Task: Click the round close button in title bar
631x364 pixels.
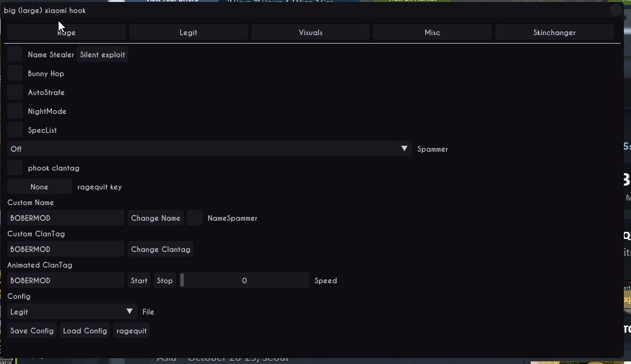Action: 616,10
